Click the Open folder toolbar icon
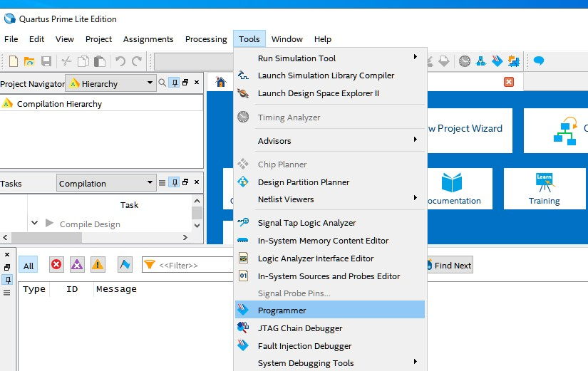 [29, 61]
